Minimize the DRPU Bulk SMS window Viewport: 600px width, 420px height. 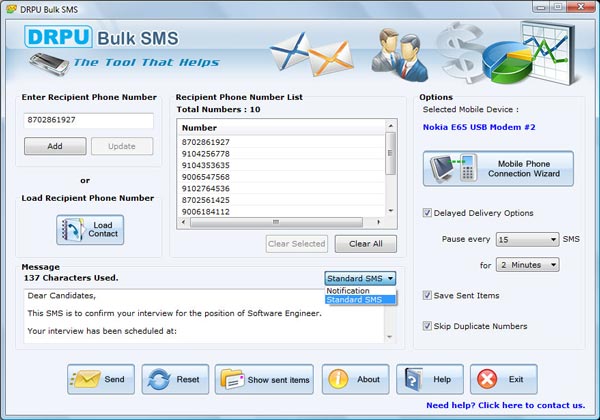(x=541, y=7)
